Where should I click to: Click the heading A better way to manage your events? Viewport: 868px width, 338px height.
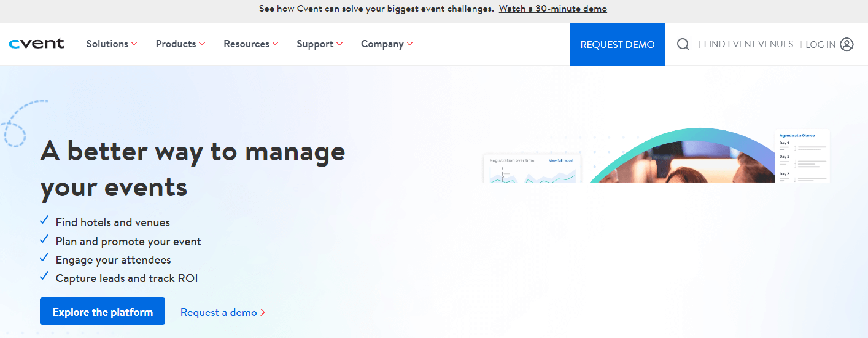[193, 168]
